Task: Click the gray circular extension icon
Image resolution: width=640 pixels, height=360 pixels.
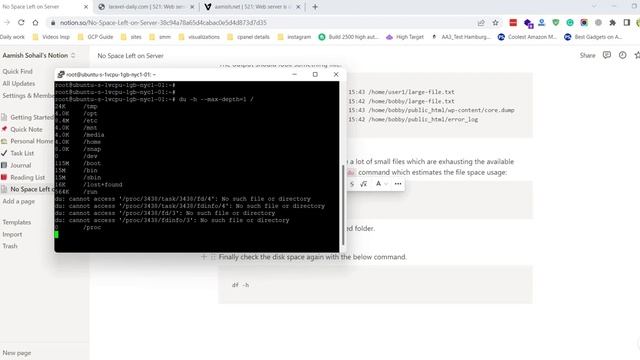Action: click(598, 23)
